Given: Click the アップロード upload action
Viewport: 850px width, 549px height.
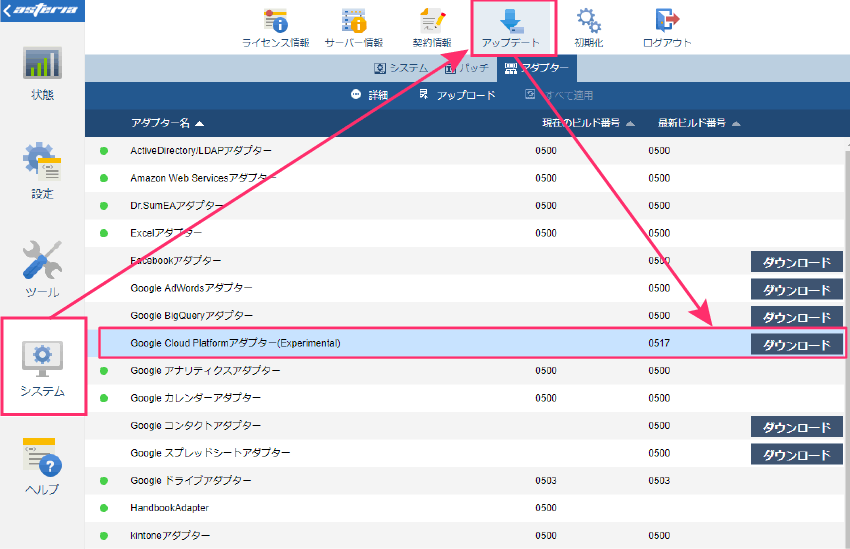Looking at the screenshot, I should pyautogui.click(x=458, y=95).
